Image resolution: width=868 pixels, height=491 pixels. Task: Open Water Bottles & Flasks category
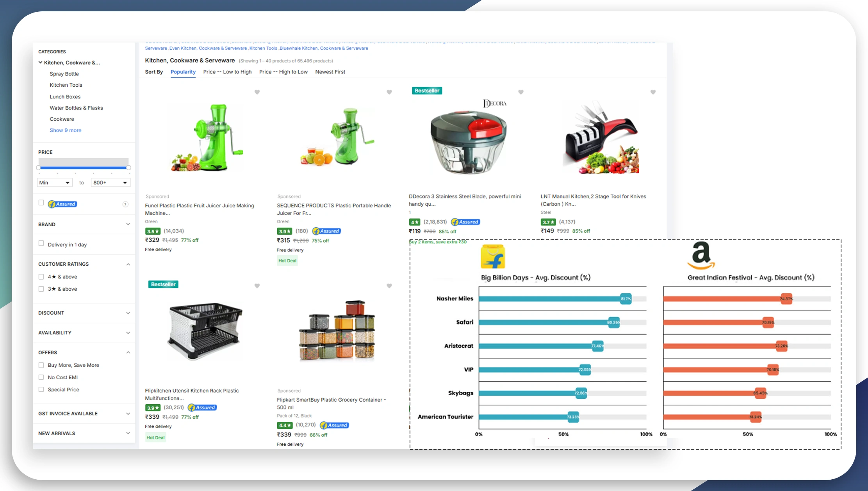[x=76, y=108]
